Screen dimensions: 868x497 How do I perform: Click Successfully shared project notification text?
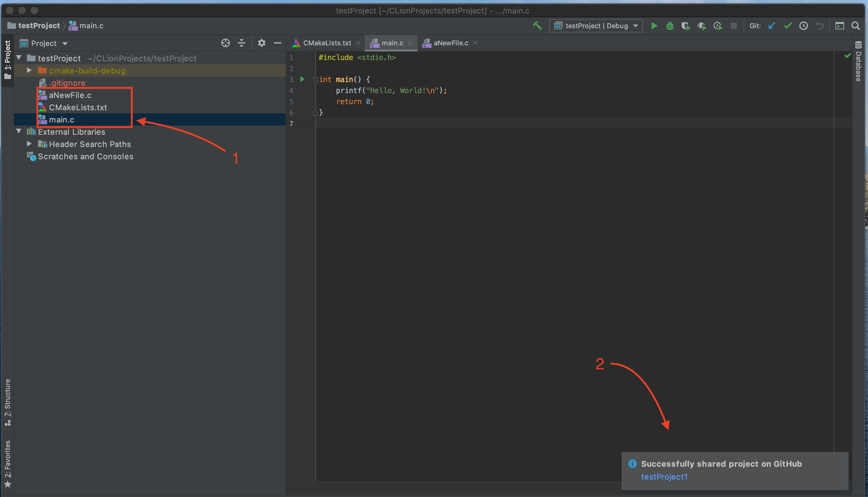point(721,464)
